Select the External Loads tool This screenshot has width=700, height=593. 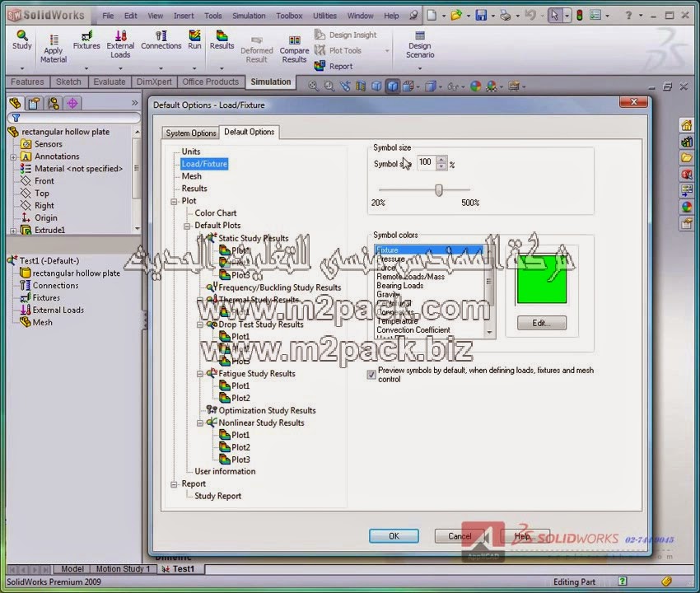pyautogui.click(x=120, y=44)
